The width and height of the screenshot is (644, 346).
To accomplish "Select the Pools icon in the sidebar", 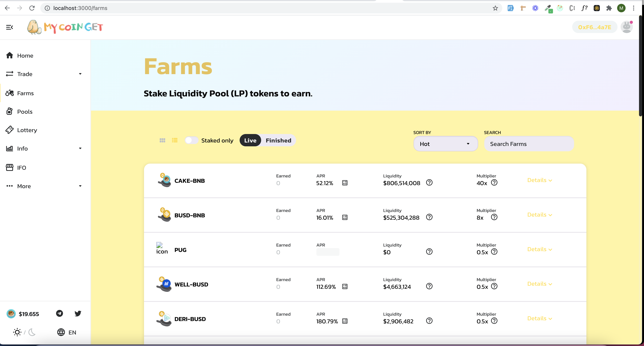I will coord(9,112).
